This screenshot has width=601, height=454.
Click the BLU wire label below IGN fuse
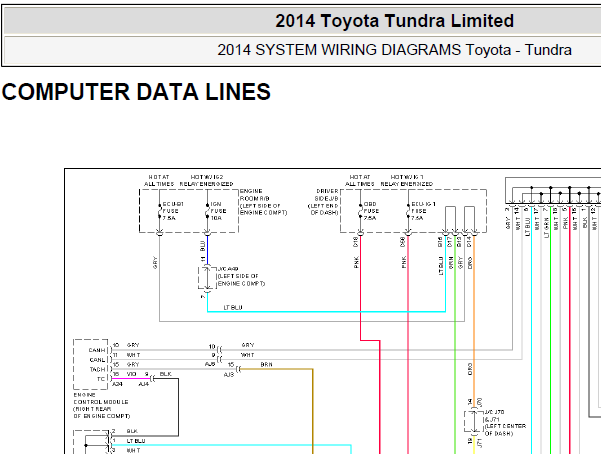pyautogui.click(x=203, y=246)
